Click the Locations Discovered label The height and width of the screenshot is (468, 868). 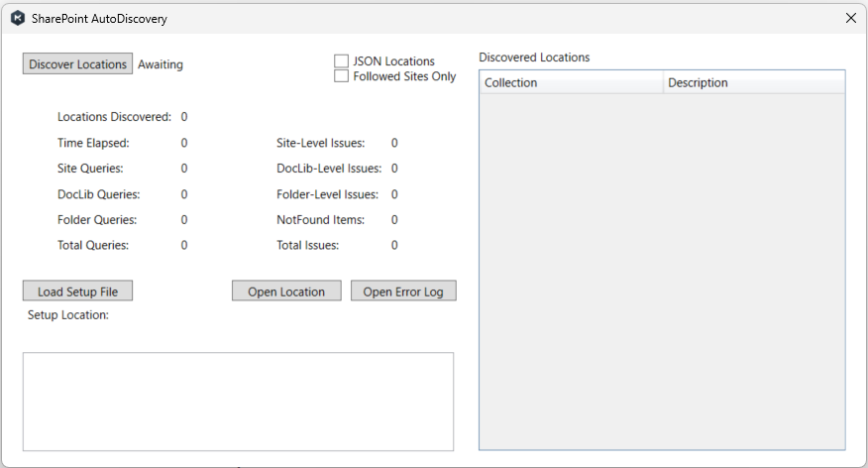pyautogui.click(x=114, y=117)
